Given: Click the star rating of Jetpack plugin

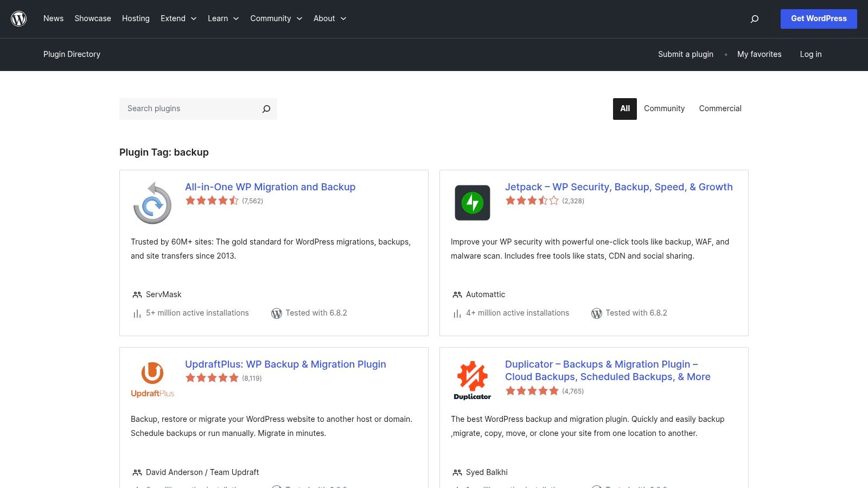Looking at the screenshot, I should tap(532, 201).
